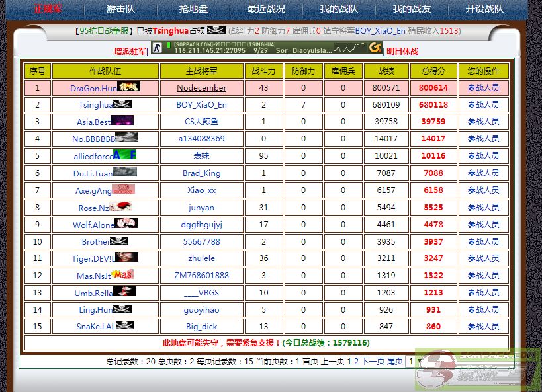Screen dimensions: 542x392
Task: Jump to 尾页 last page
Action: (x=394, y=362)
